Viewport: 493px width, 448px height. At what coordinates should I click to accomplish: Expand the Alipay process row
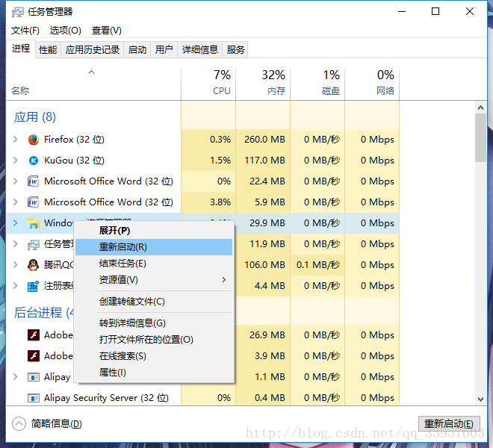[x=16, y=376]
